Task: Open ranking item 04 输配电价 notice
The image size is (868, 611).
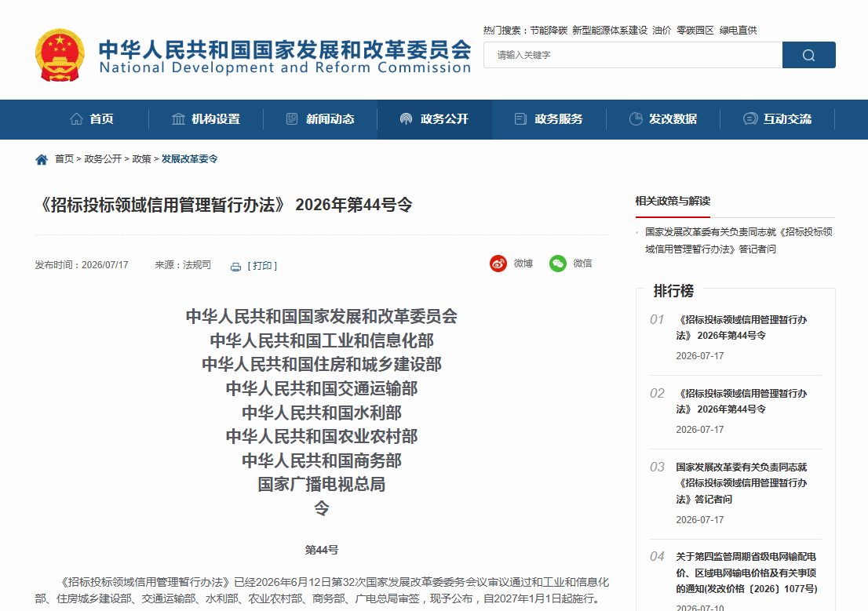Action: [746, 573]
